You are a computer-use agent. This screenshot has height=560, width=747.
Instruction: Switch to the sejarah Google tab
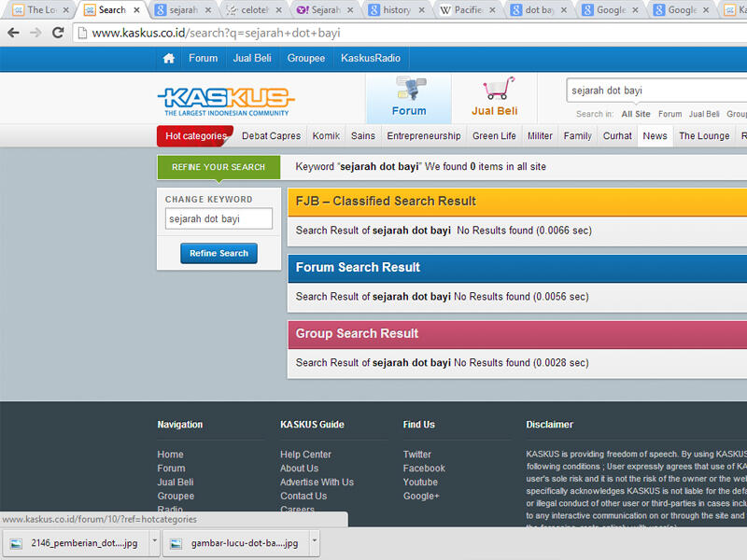(x=183, y=10)
